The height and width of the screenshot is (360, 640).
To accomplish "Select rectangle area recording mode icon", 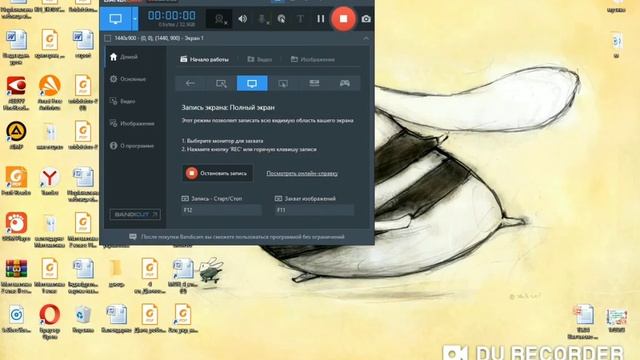I will coord(221,83).
